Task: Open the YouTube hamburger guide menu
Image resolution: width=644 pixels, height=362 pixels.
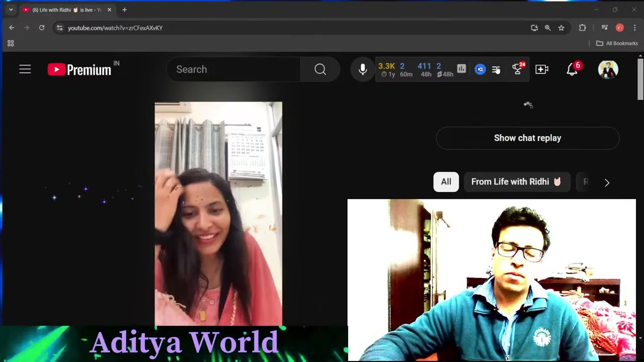Action: pos(25,69)
